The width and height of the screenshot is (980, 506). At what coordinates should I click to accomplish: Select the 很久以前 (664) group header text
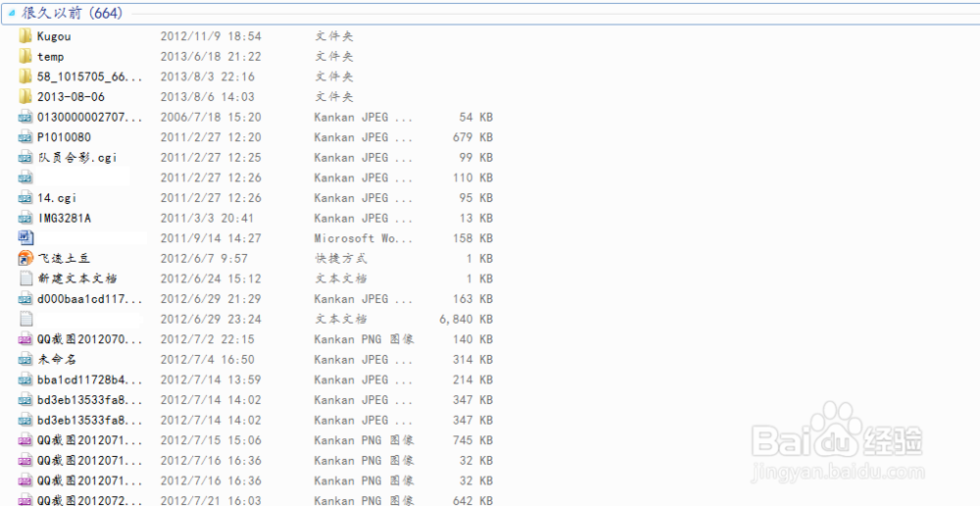[72, 13]
